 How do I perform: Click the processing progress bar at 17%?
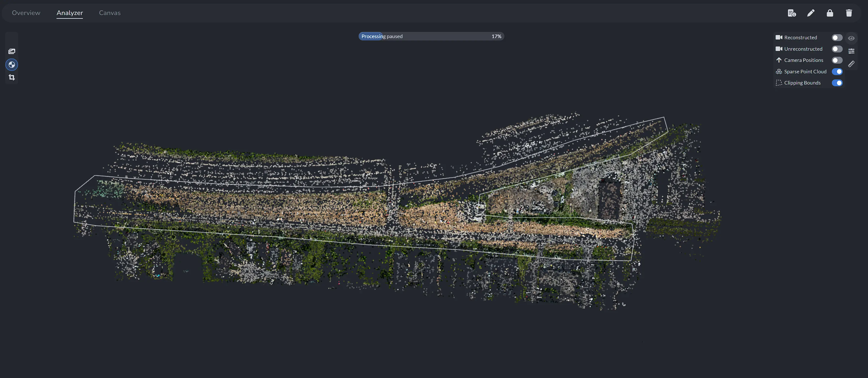(x=431, y=36)
